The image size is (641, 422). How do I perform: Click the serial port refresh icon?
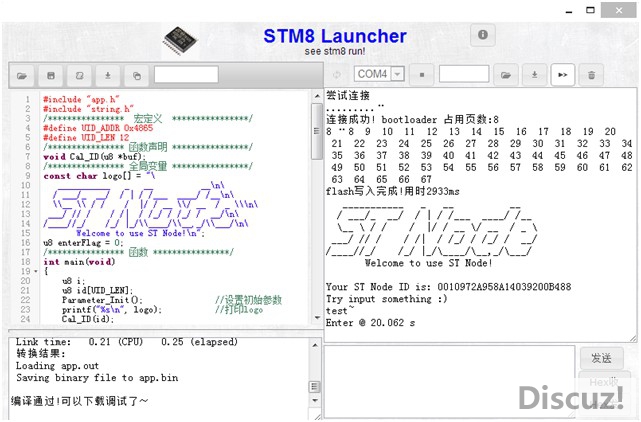pyautogui.click(x=337, y=75)
